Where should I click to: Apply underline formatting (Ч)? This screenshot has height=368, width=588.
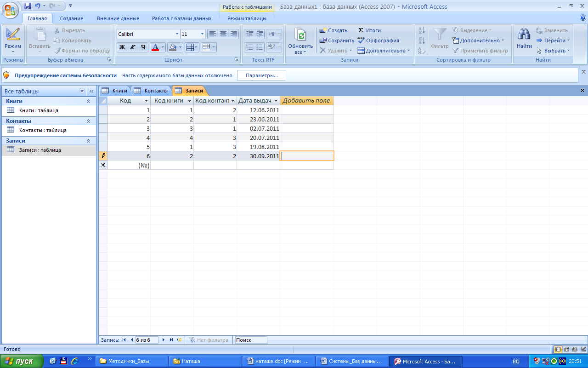pos(143,47)
